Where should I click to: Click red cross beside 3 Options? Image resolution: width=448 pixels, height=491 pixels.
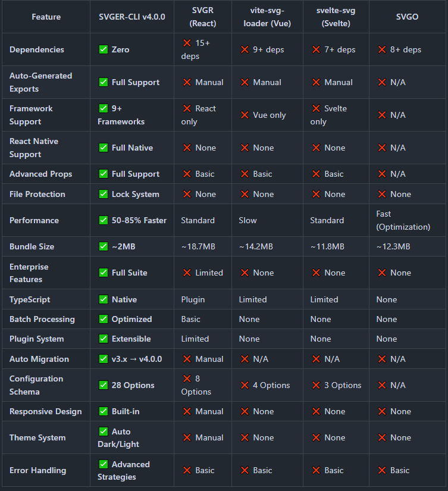[316, 385]
